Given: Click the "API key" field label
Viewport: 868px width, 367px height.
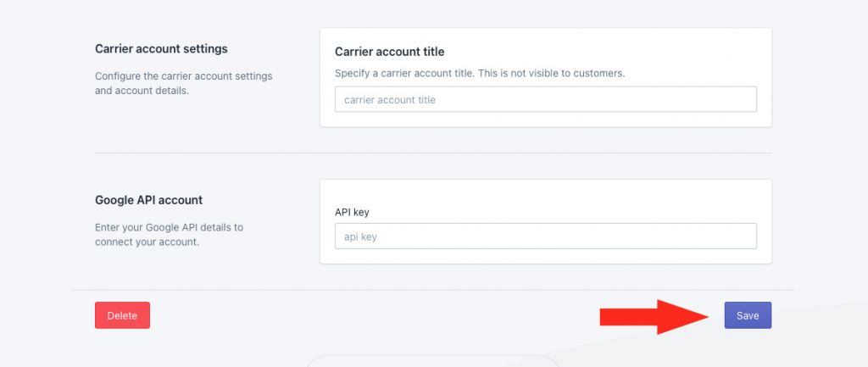Looking at the screenshot, I should (352, 212).
